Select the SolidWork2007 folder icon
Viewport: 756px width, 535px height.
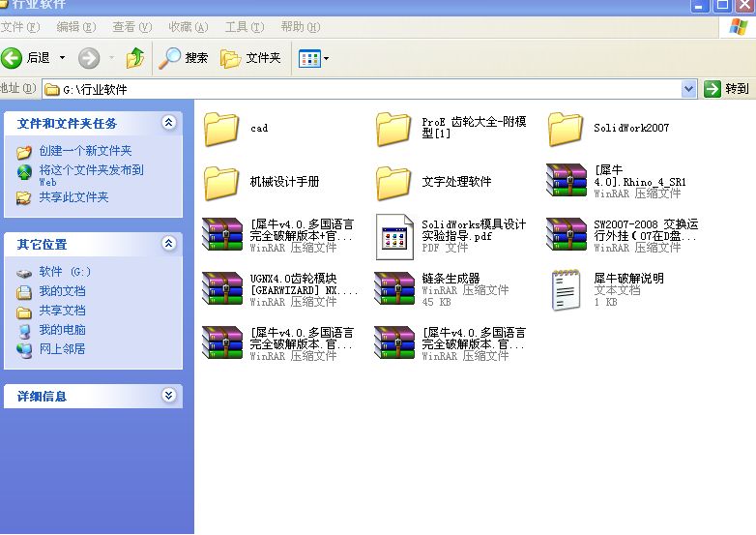[x=566, y=129]
